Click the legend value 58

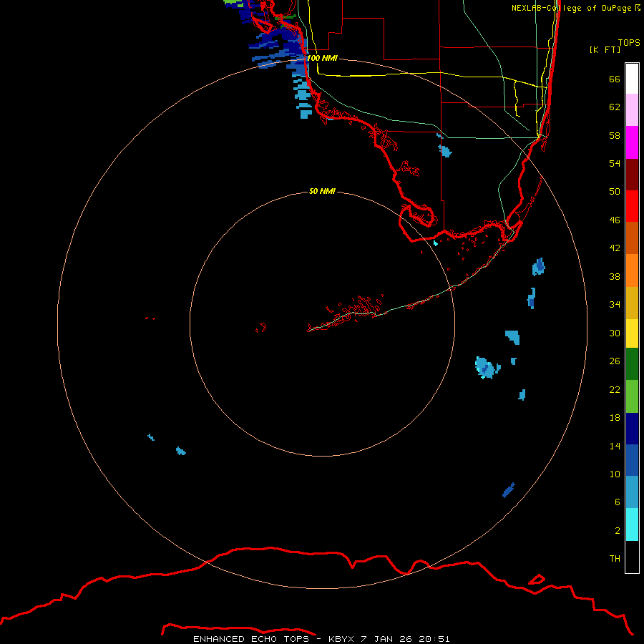[615, 135]
